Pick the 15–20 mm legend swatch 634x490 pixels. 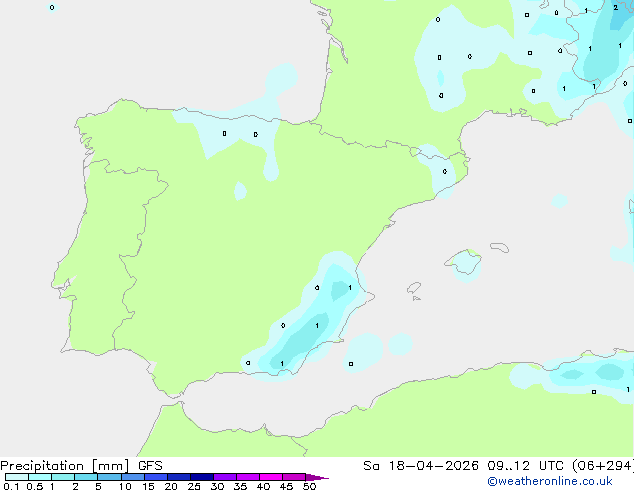156,477
